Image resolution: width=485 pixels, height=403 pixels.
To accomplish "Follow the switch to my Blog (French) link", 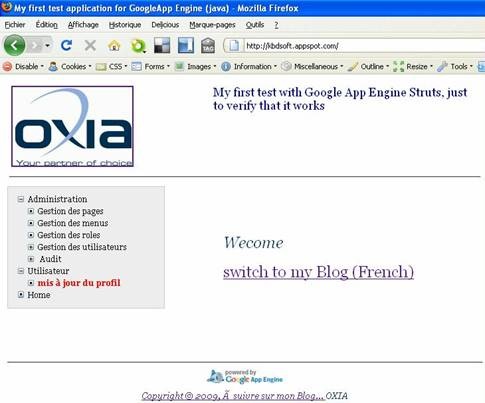I will [319, 272].
